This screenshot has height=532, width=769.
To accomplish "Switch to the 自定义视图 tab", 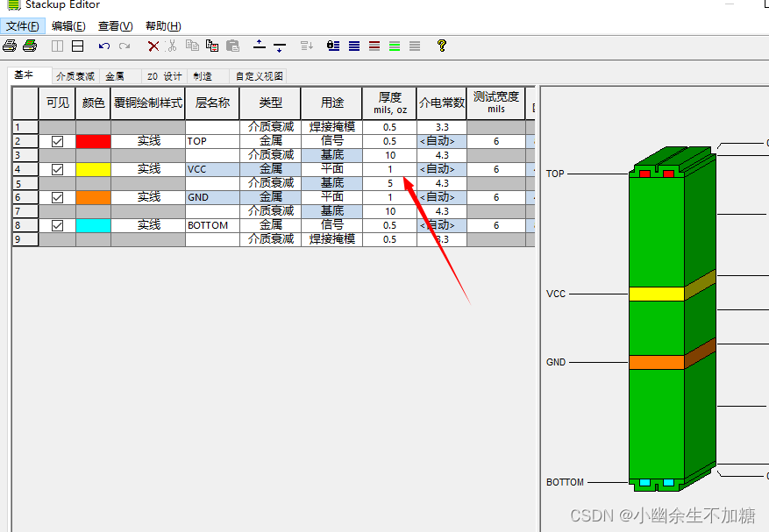I will click(259, 76).
